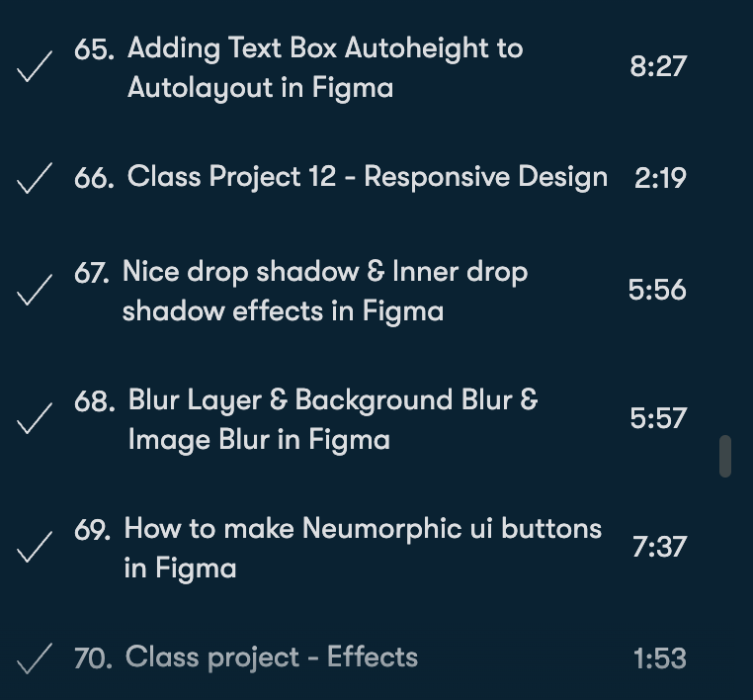Toggle checkmark for Class project - Effects
Image resolution: width=753 pixels, height=700 pixels.
[36, 658]
